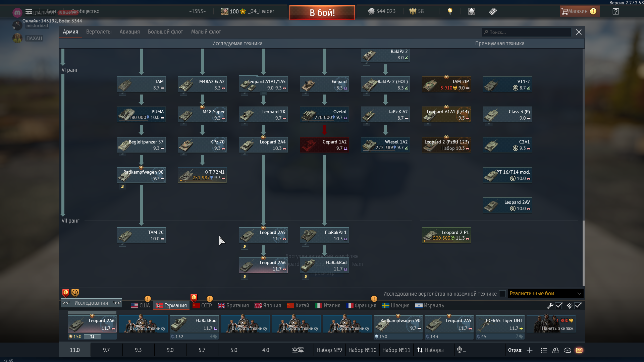
Task: Click the microphone voice chat icon
Action: (x=460, y=350)
